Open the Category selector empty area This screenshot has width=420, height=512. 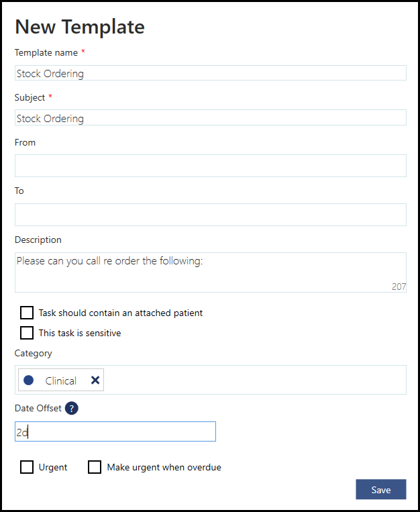click(x=255, y=380)
